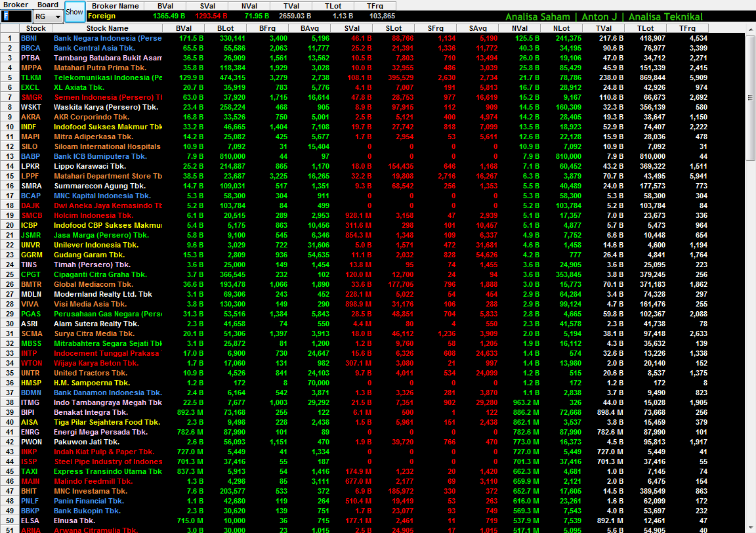Click Holcim Indonesia Tbk. name
Screen dimensions: 756x533
[x=94, y=215]
